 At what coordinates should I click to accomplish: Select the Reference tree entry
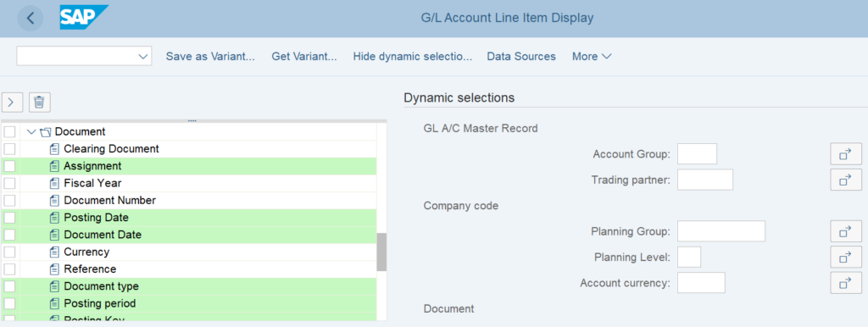(90, 269)
